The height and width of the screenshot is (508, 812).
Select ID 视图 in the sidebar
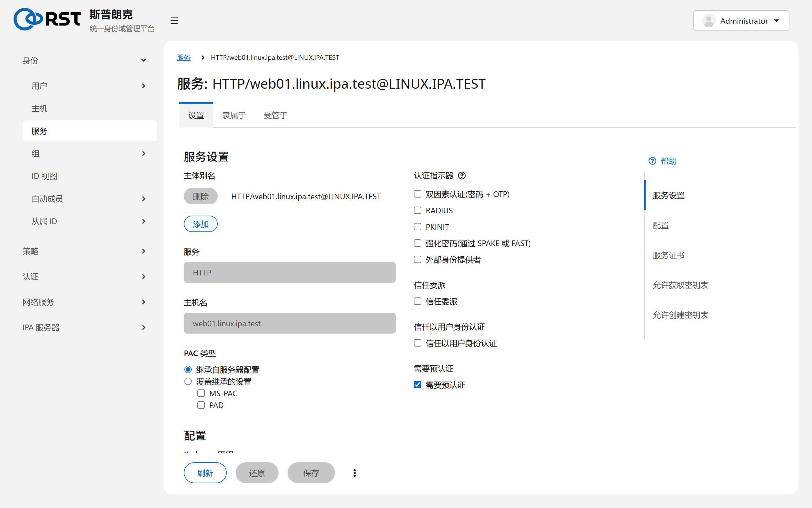click(x=89, y=176)
